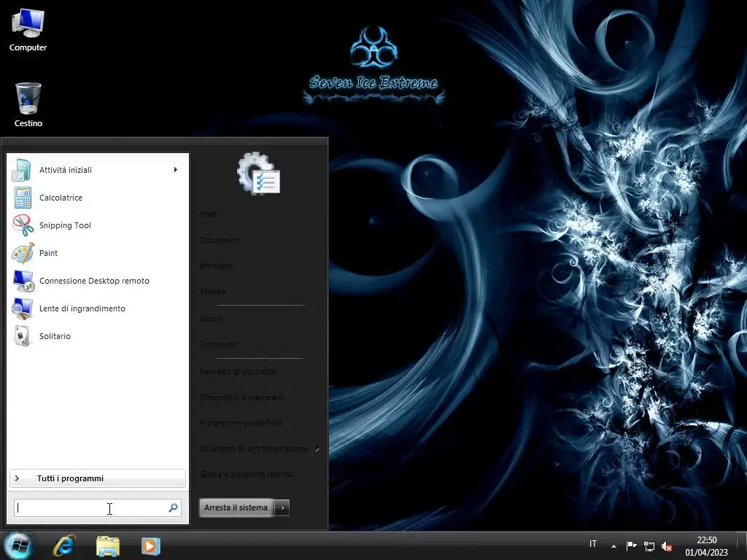Select the Paint label
Image resolution: width=747 pixels, height=560 pixels.
[x=48, y=253]
